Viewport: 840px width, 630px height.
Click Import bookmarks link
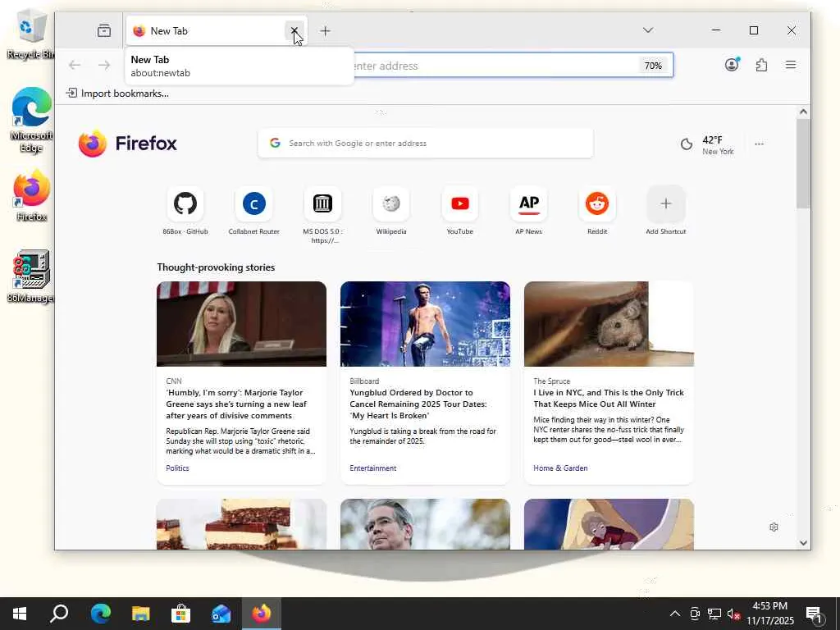117,94
